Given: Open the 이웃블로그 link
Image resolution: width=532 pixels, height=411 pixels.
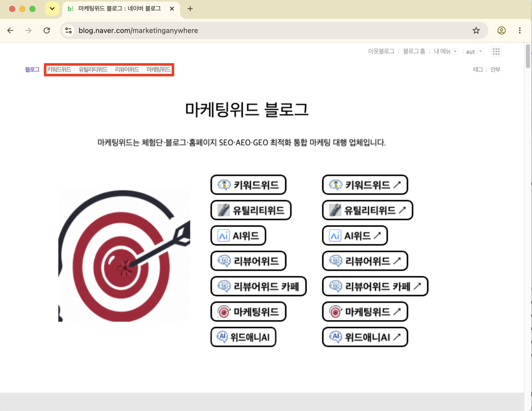Looking at the screenshot, I should [x=381, y=52].
